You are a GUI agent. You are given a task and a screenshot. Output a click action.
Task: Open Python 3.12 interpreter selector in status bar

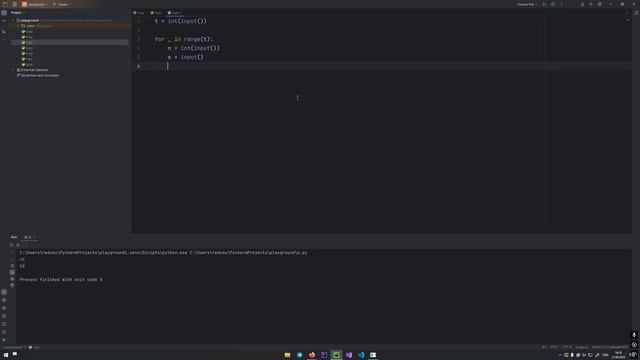609,347
